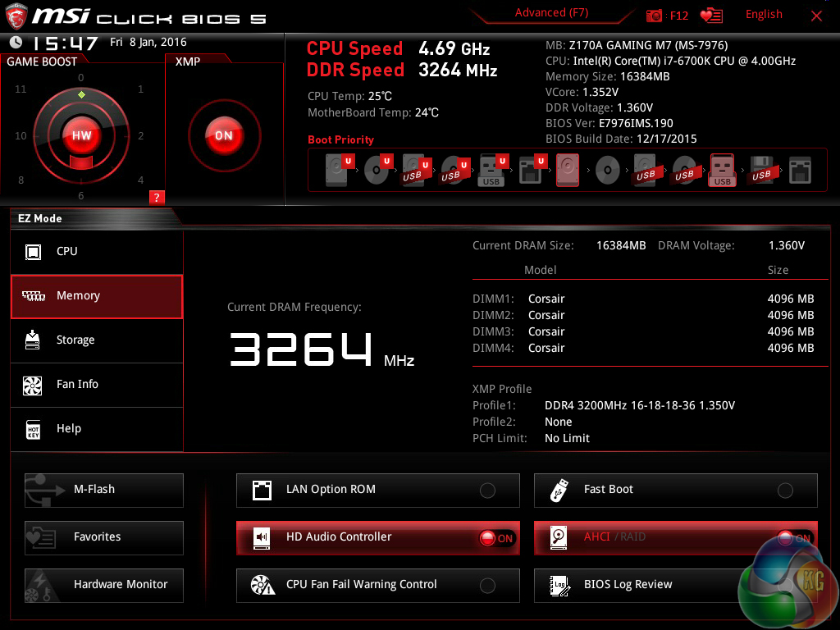
Task: Click the clock icon beside the time
Action: pyautogui.click(x=16, y=42)
